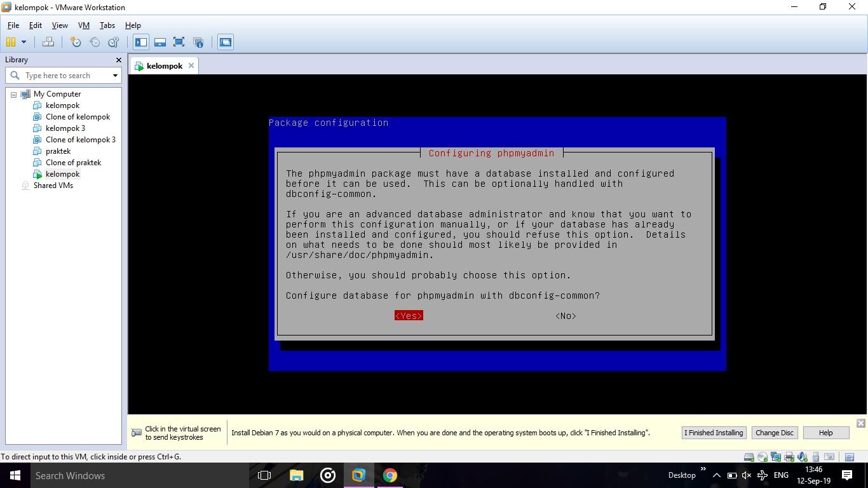Viewport: 868px width, 488px height.
Task: Select Clone of kelompok VM
Action: point(78,117)
